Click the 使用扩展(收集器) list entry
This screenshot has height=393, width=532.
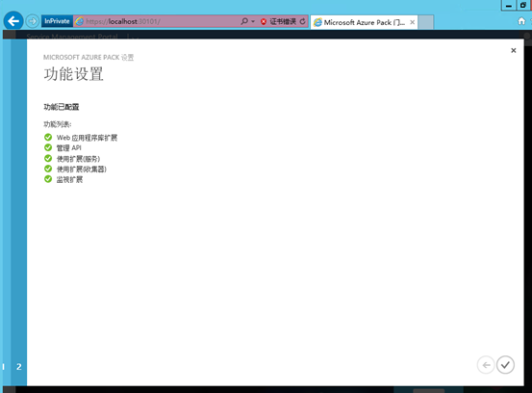pos(82,169)
